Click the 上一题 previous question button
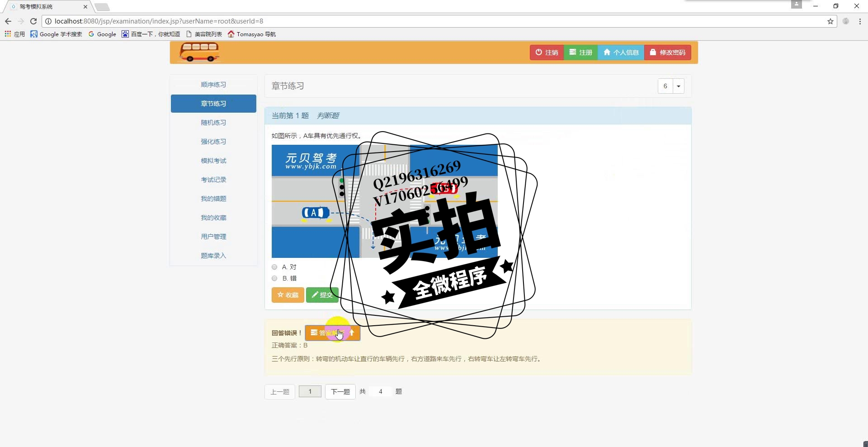868x447 pixels. (x=280, y=392)
